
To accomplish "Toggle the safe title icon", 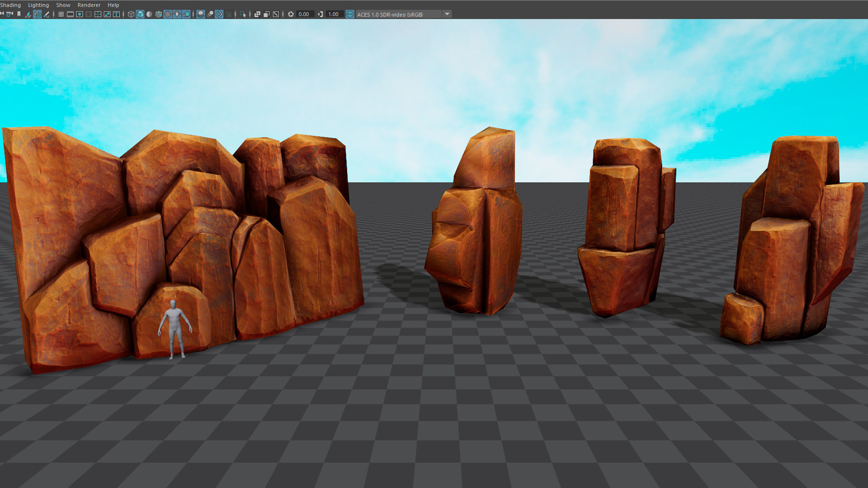I will (x=116, y=14).
